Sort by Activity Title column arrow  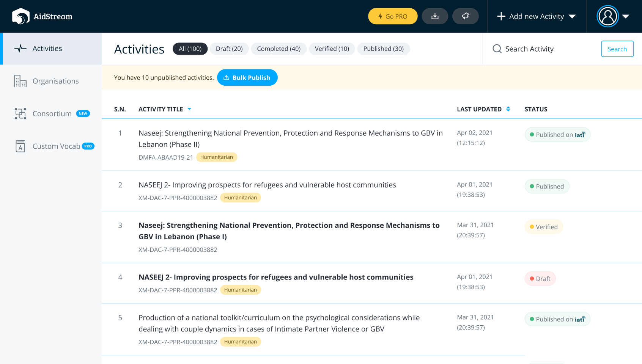189,109
